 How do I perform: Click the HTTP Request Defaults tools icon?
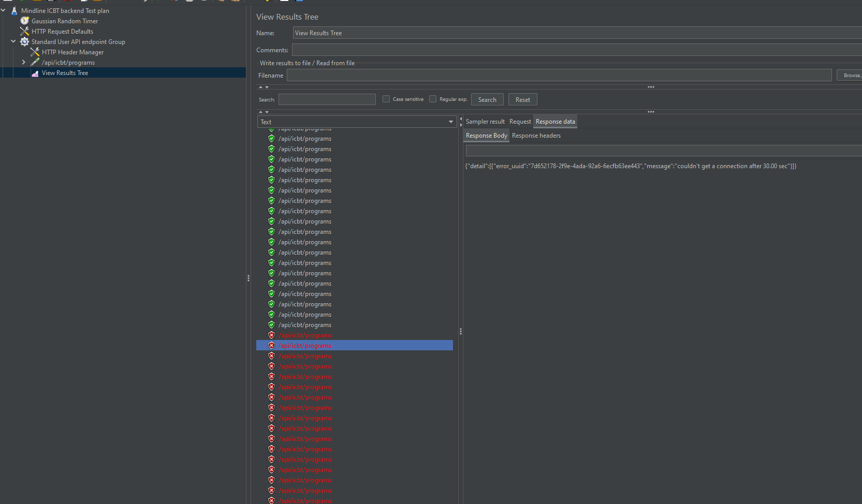[x=24, y=31]
